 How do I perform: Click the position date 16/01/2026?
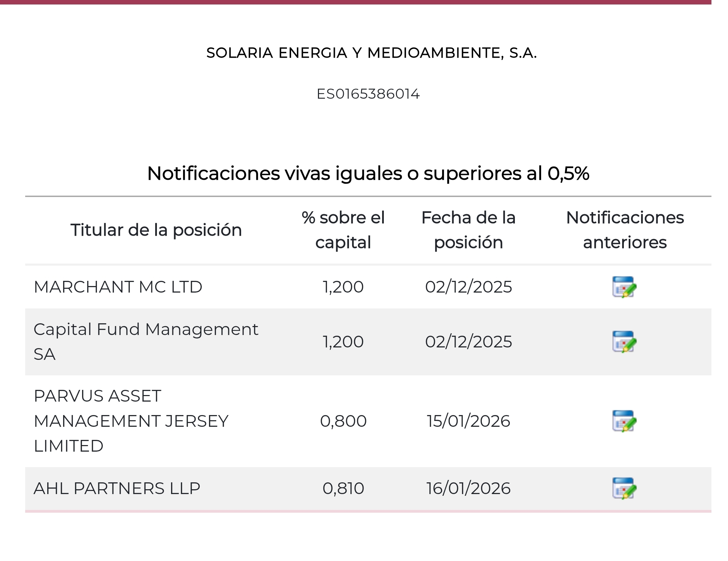tap(468, 489)
